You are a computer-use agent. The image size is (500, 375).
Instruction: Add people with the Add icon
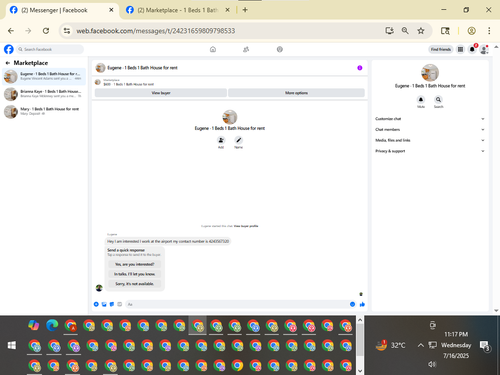point(221,140)
